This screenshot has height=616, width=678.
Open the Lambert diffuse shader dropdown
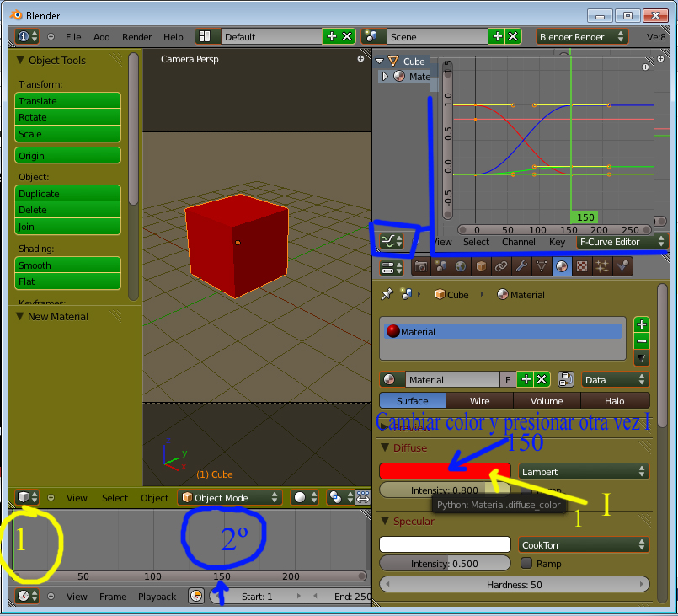[x=584, y=471]
